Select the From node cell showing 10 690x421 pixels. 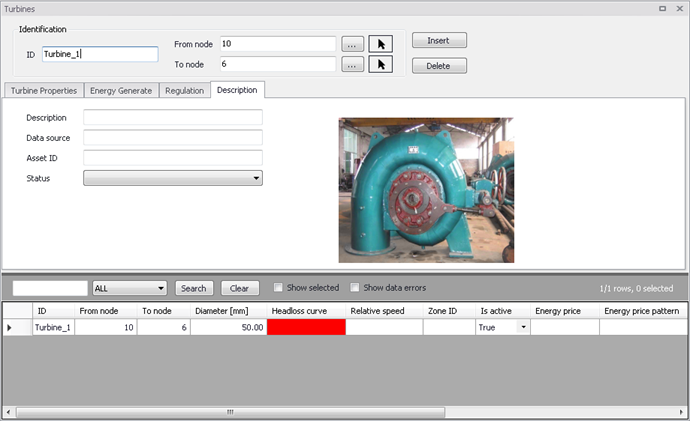pyautogui.click(x=106, y=327)
